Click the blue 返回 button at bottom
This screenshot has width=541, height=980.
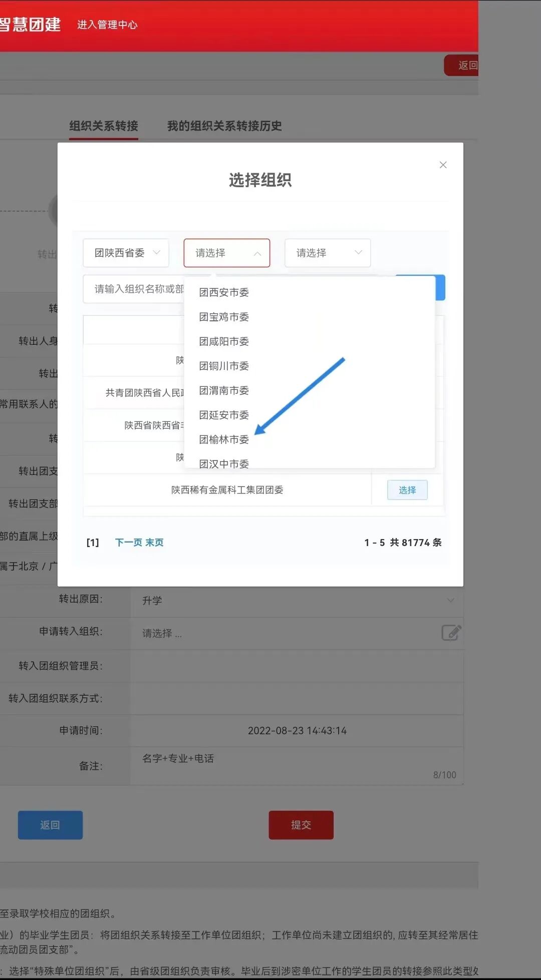point(50,825)
